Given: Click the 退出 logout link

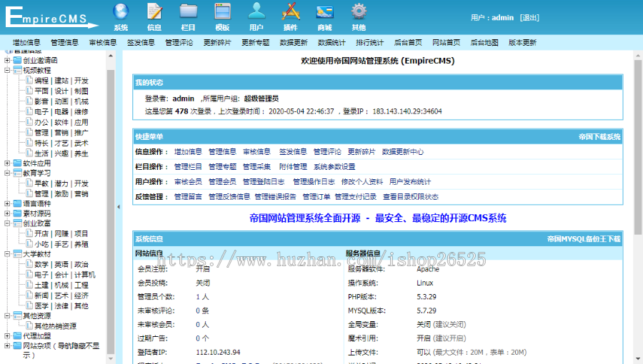Looking at the screenshot, I should point(529,18).
